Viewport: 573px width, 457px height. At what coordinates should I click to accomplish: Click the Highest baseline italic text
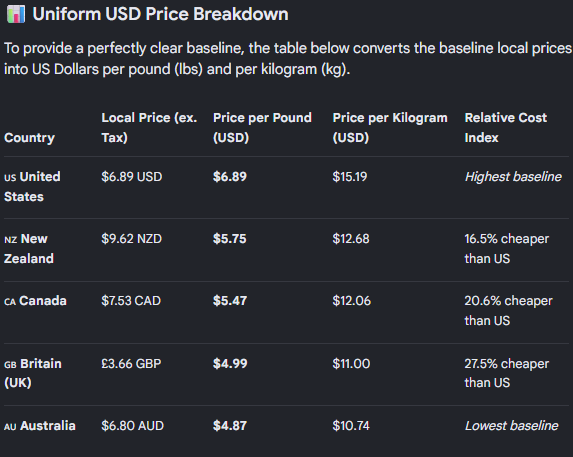(x=513, y=177)
